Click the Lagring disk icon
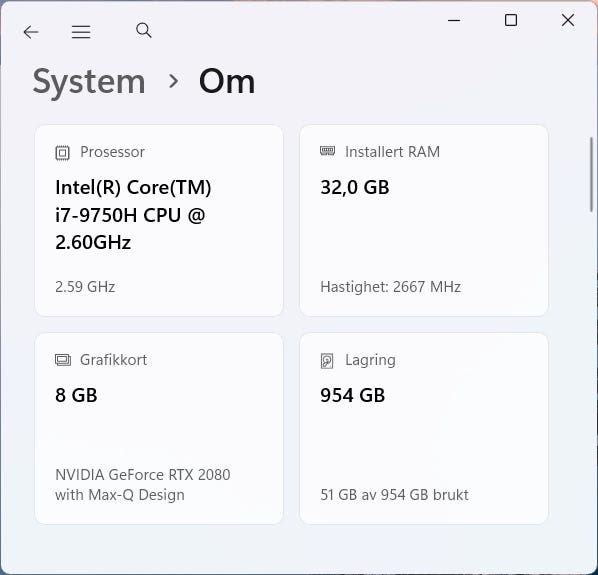This screenshot has height=575, width=598. point(327,361)
